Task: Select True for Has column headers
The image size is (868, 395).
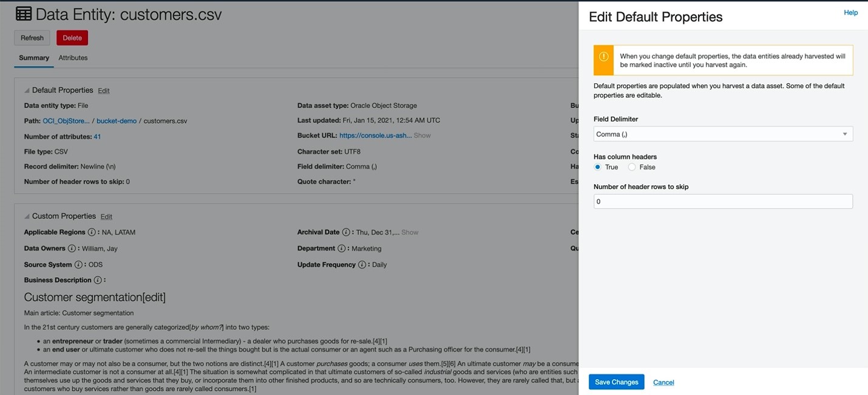Action: [598, 167]
